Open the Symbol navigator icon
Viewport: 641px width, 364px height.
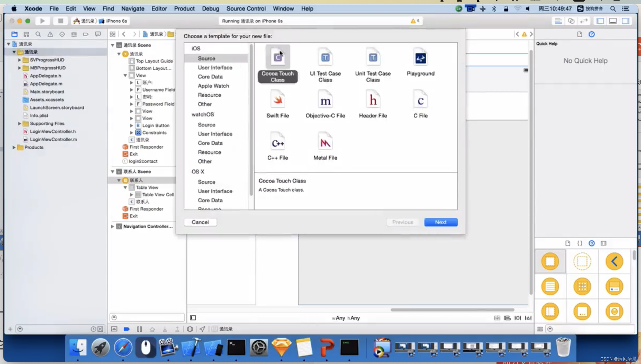pyautogui.click(x=26, y=34)
